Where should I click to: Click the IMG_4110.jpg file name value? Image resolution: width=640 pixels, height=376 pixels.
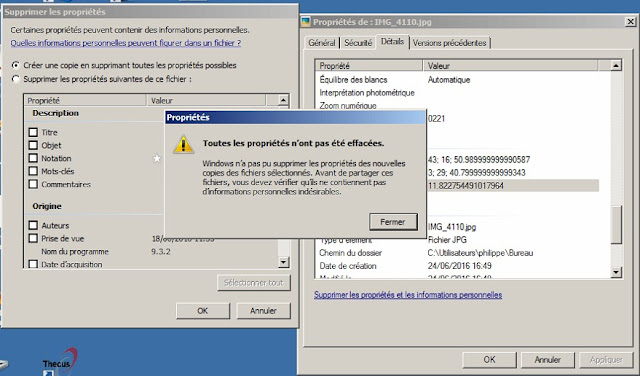pos(452,227)
